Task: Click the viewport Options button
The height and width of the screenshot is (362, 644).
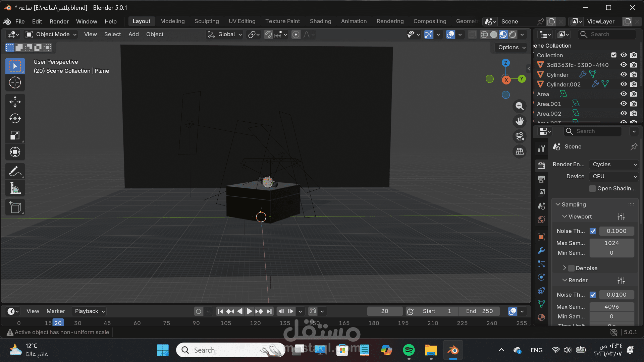Action: pos(511,47)
